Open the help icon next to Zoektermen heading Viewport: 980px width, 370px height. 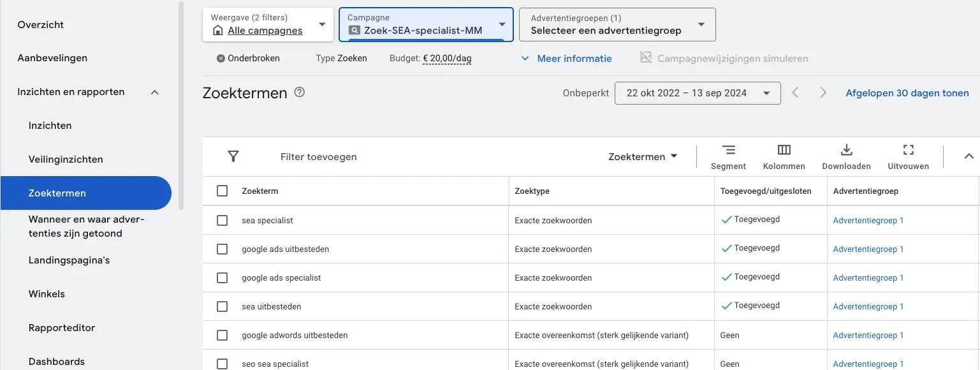point(300,92)
